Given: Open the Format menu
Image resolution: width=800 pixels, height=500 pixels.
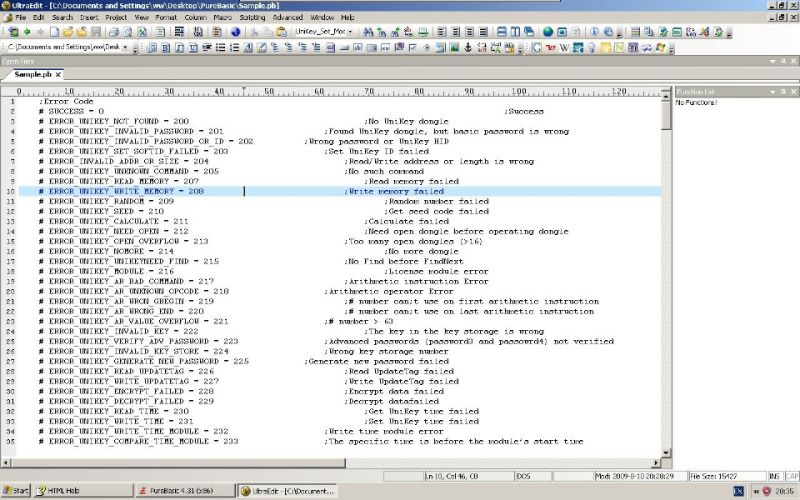Looking at the screenshot, I should (166, 17).
